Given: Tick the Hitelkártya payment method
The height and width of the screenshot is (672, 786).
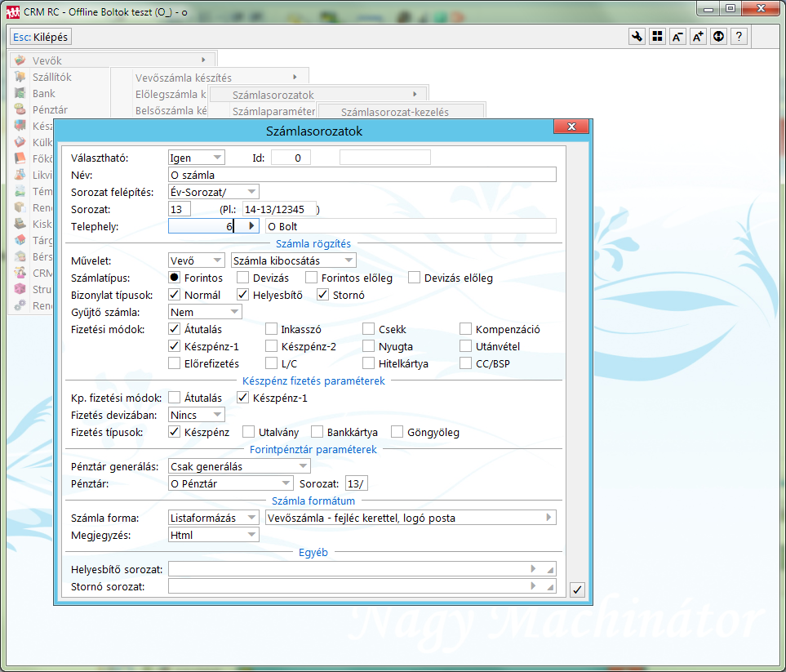Looking at the screenshot, I should (369, 363).
